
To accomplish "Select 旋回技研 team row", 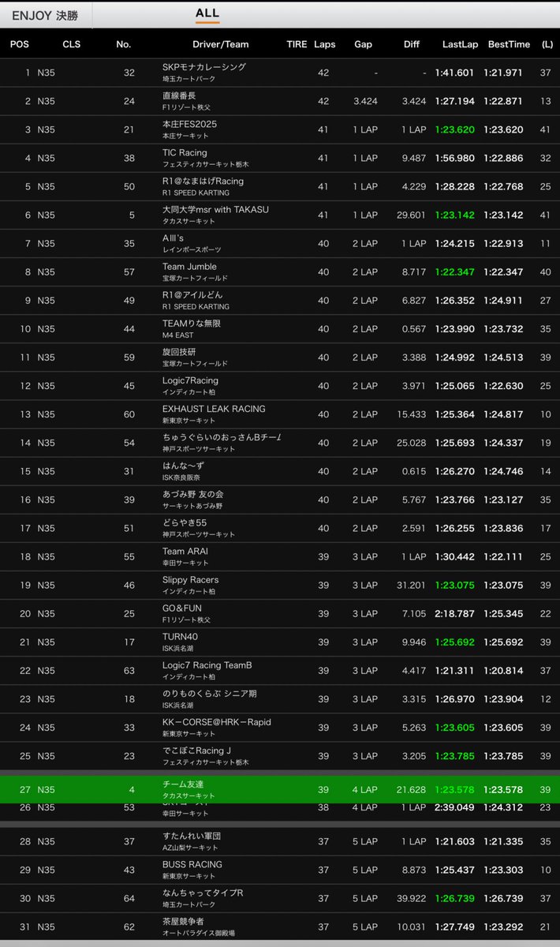I will pyautogui.click(x=280, y=357).
